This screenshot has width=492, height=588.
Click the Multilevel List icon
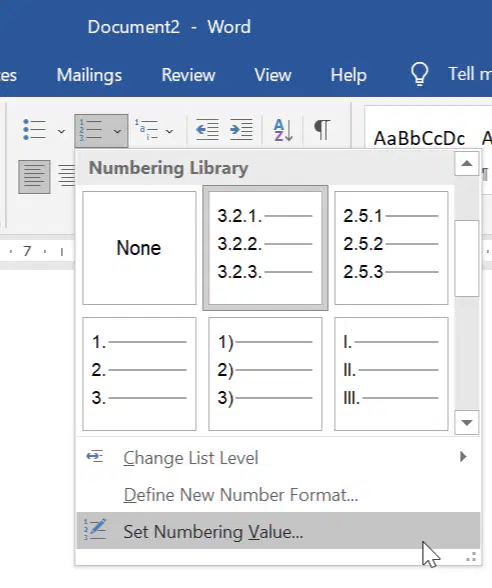click(147, 130)
